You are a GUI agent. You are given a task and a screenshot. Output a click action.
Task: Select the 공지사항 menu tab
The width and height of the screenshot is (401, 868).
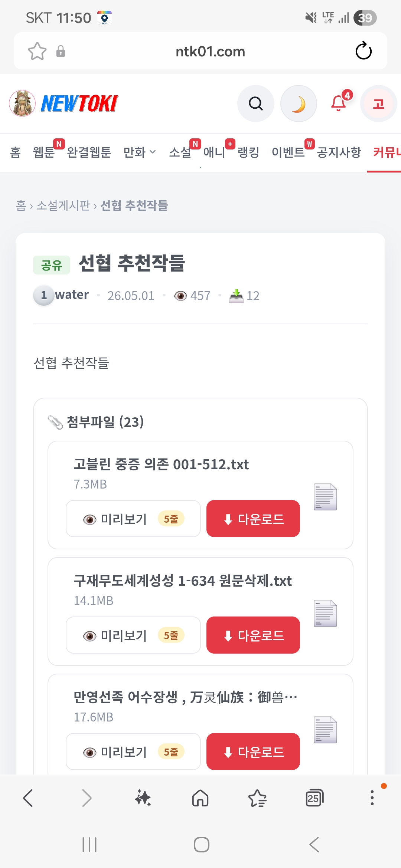339,152
